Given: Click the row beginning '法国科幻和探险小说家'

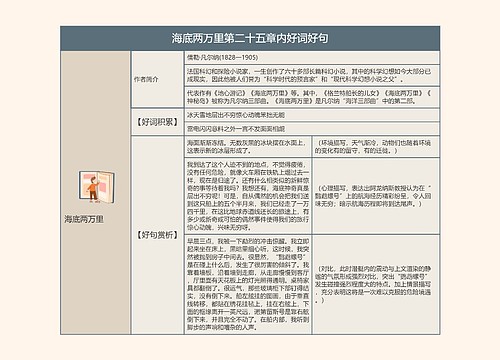Looking at the screenshot, I should tap(312, 75).
